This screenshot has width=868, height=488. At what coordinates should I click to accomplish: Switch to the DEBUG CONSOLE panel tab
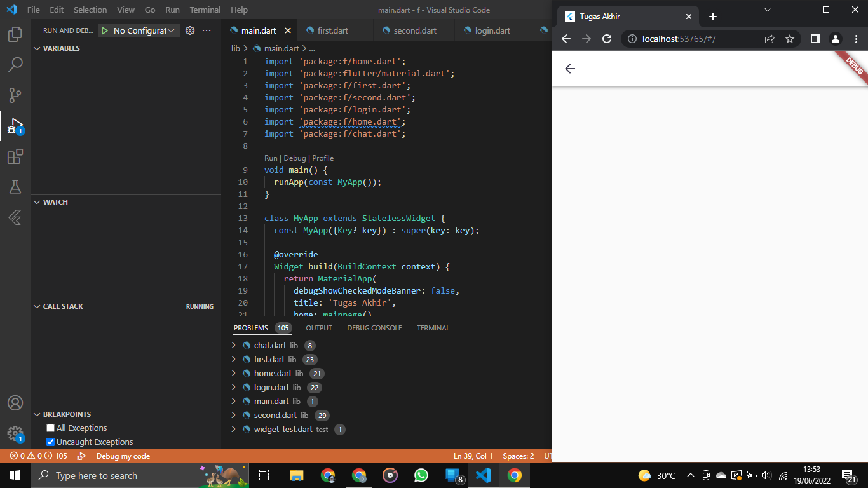[374, 328]
